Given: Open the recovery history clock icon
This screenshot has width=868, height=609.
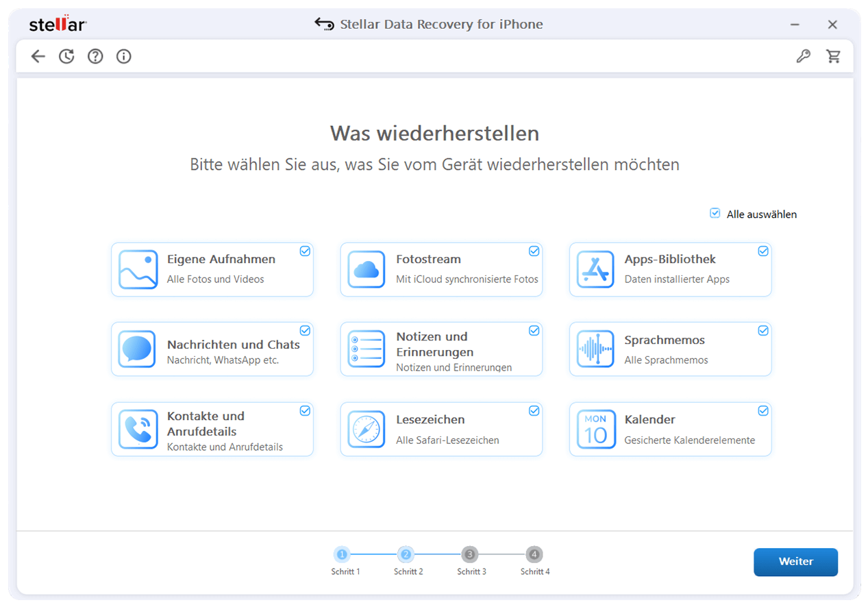Looking at the screenshot, I should 66,56.
